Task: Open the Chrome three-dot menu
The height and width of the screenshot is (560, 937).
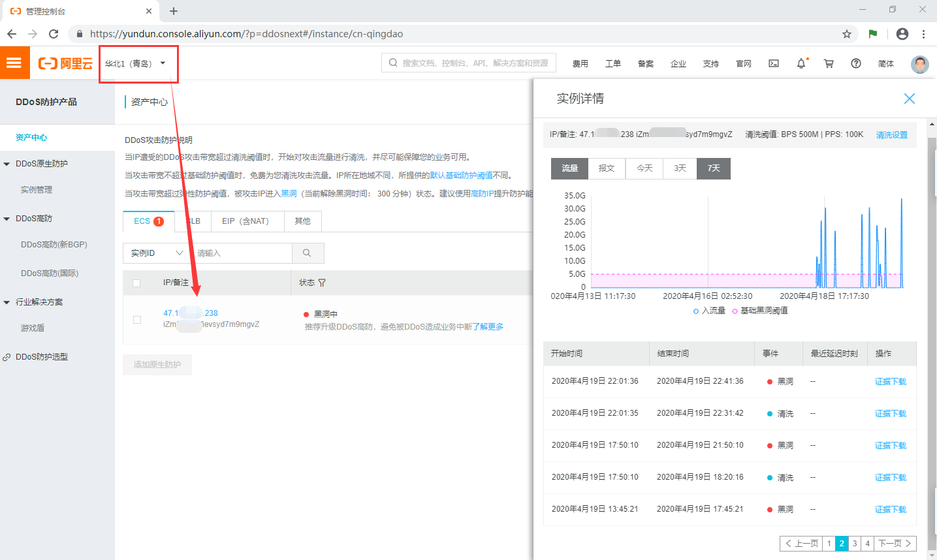Action: (923, 34)
